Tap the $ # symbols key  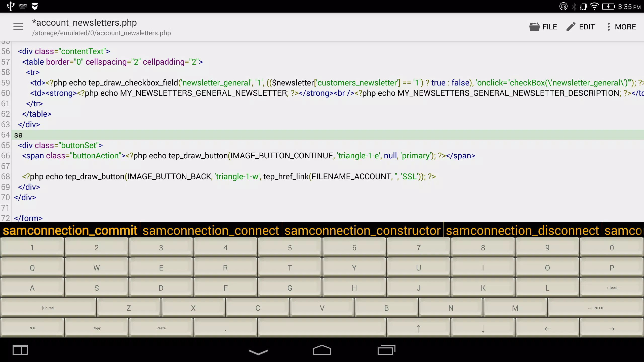pyautogui.click(x=32, y=328)
